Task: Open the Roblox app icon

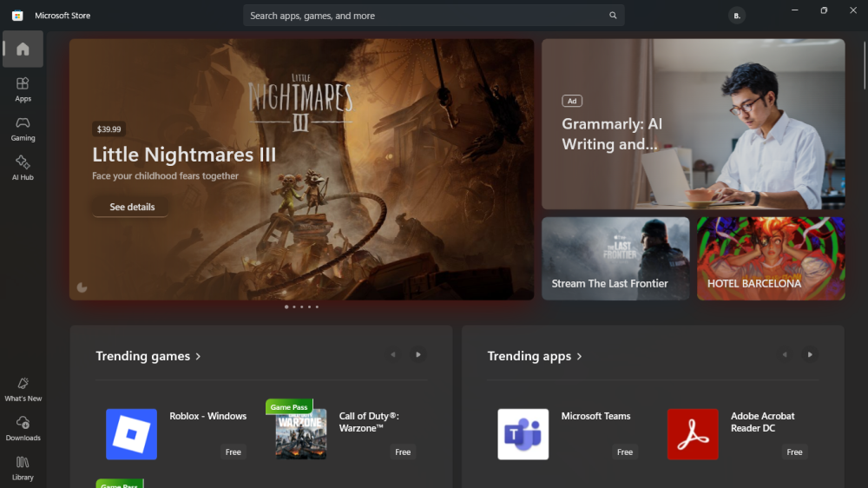Action: [x=131, y=434]
